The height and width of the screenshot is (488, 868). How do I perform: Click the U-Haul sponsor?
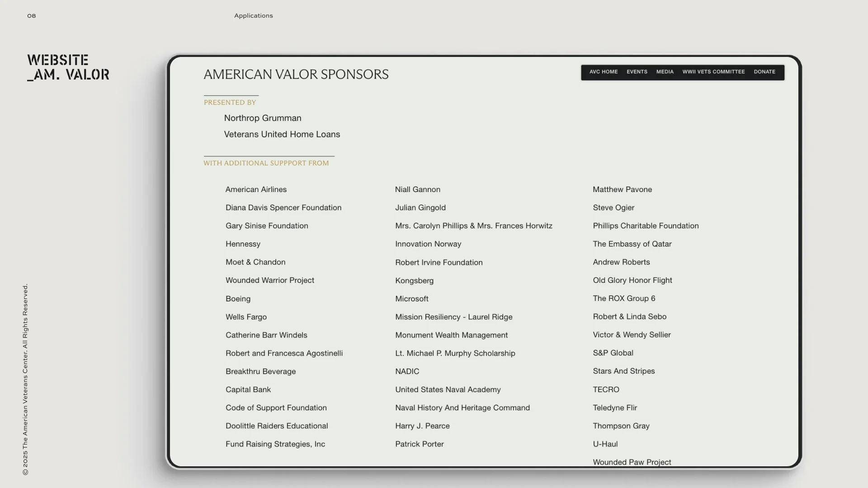coord(605,444)
